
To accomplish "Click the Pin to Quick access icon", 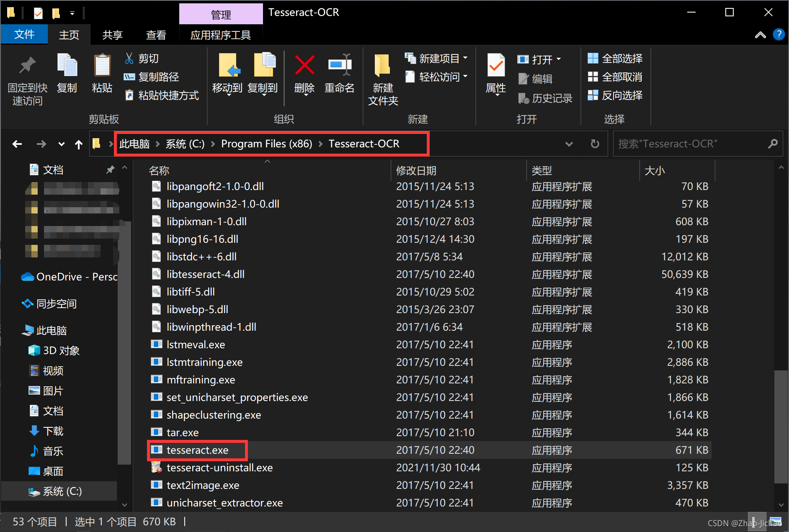I will [x=27, y=65].
